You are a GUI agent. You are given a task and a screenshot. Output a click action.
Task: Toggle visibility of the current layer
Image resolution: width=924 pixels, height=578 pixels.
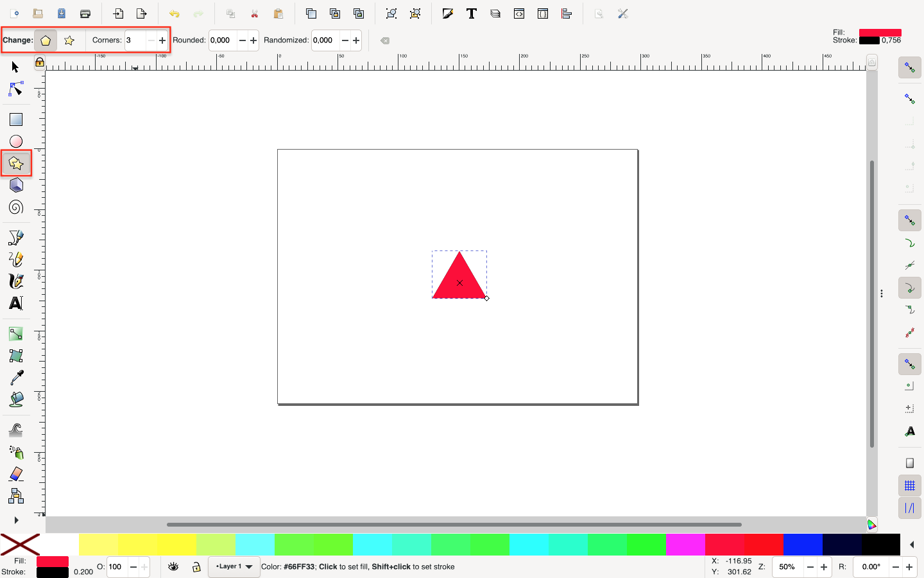173,567
